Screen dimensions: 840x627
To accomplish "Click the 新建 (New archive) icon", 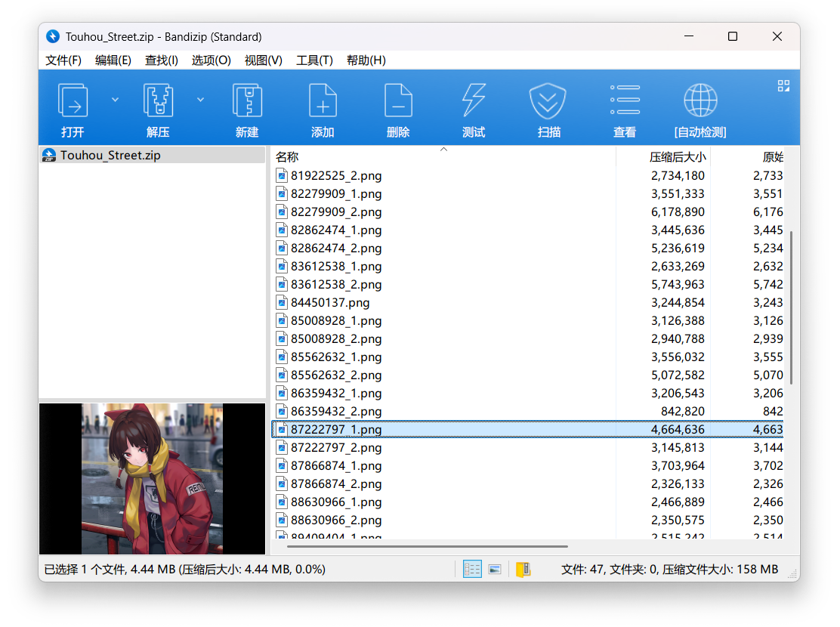I will 247,102.
